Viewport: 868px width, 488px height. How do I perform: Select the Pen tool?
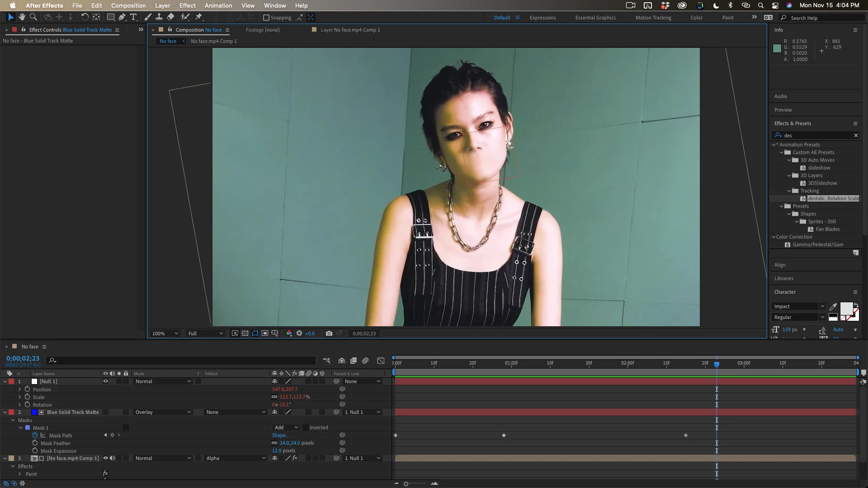[x=122, y=17]
